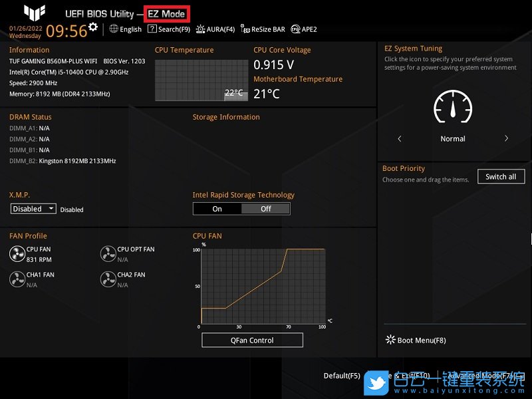Open QFan Control

point(252,340)
